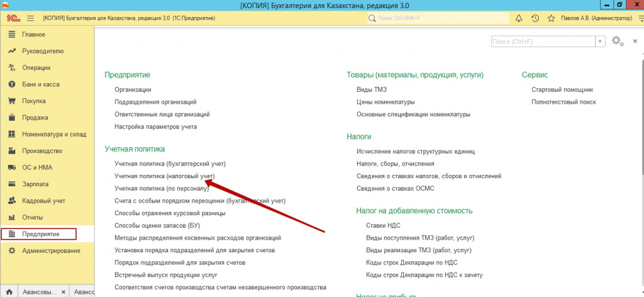Open the 1C main hamburger menu
The height and width of the screenshot is (297, 644).
30,18
